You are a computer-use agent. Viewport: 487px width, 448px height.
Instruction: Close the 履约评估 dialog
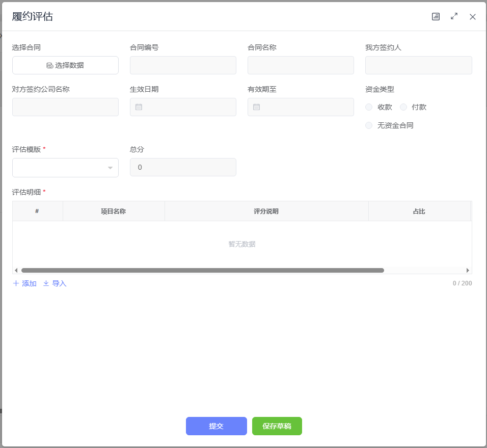tap(473, 17)
